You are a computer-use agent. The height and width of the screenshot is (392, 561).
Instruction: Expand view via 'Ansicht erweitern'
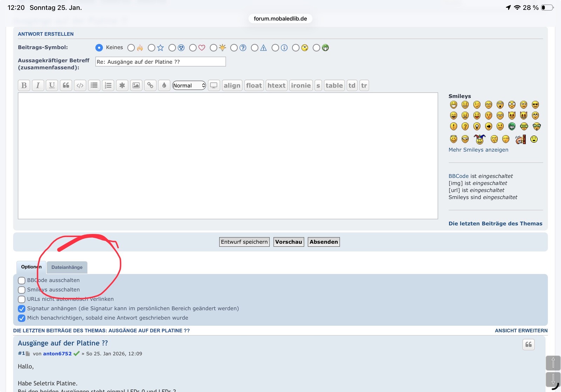[521, 331]
